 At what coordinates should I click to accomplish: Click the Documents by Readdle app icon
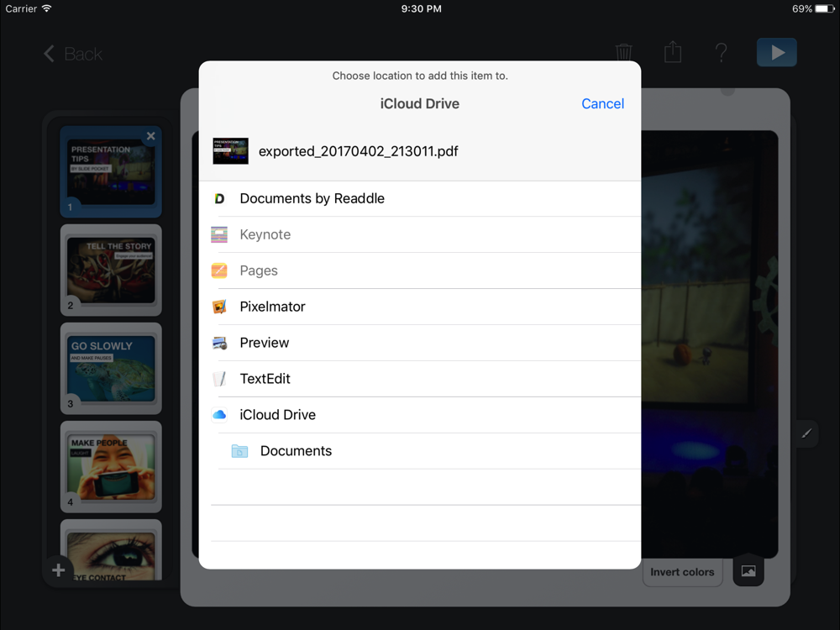pos(219,199)
